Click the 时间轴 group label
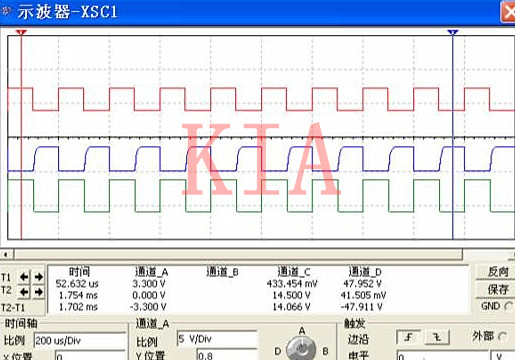The height and width of the screenshot is (360, 515). pyautogui.click(x=21, y=323)
